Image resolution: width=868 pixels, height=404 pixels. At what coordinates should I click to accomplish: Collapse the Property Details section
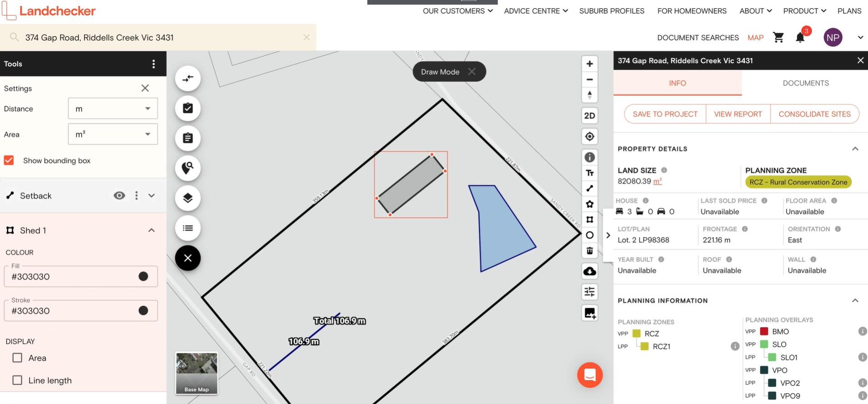855,149
